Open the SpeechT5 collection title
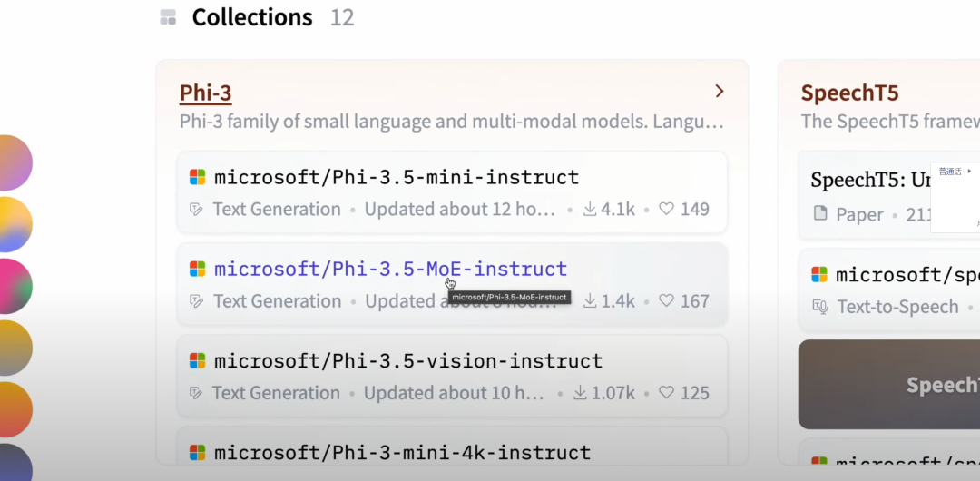The width and height of the screenshot is (980, 481). pos(849,93)
